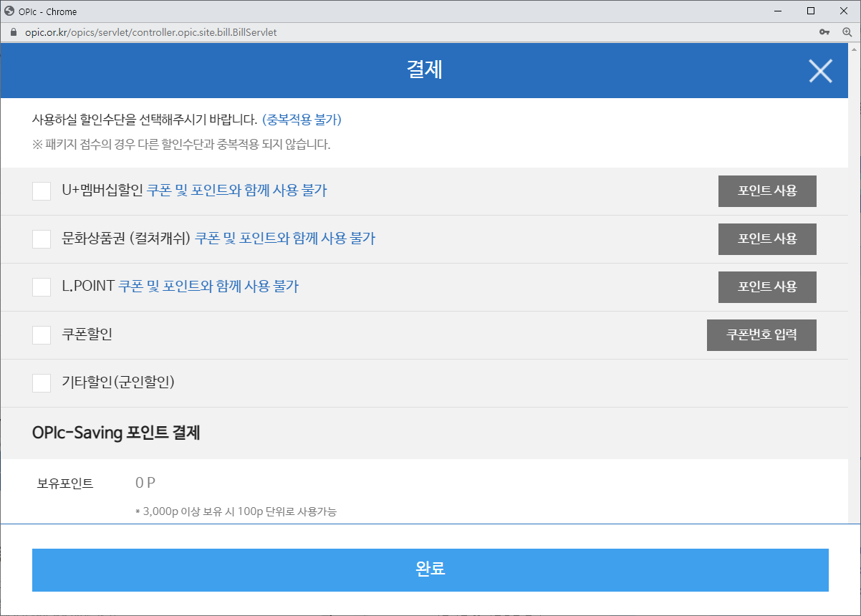Click 포인트 사용 for 문화상품권
861x616 pixels.
[x=767, y=239]
